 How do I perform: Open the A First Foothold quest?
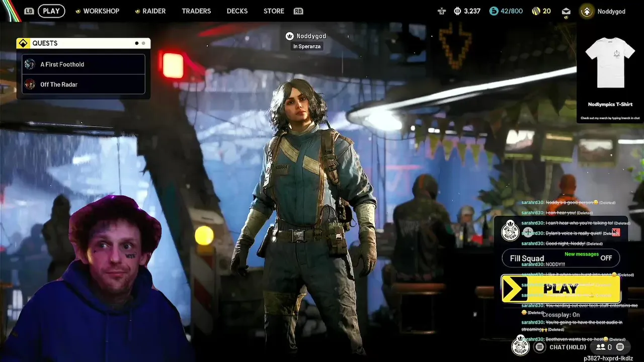click(x=84, y=64)
